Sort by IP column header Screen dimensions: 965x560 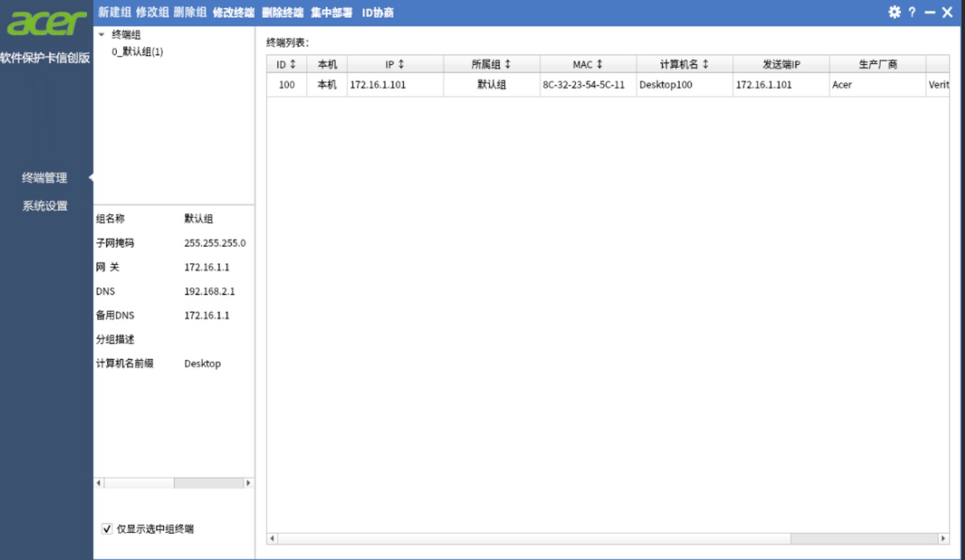coord(395,64)
